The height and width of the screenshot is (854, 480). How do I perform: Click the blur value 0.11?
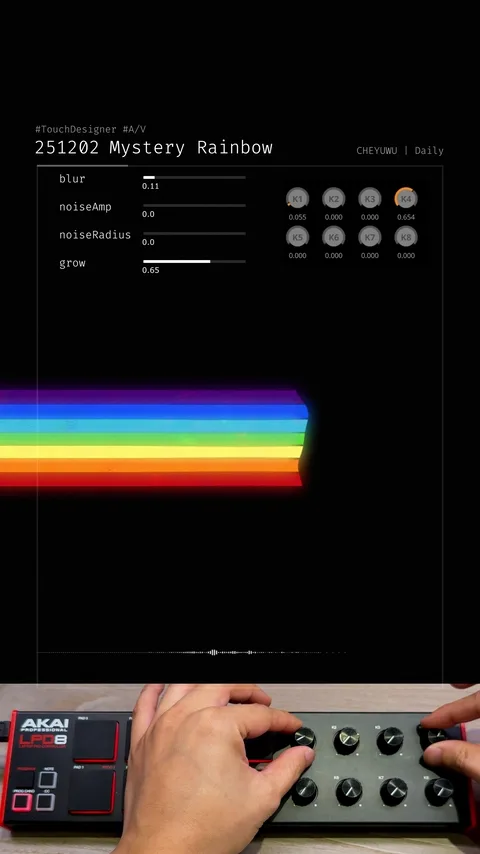coord(150,186)
